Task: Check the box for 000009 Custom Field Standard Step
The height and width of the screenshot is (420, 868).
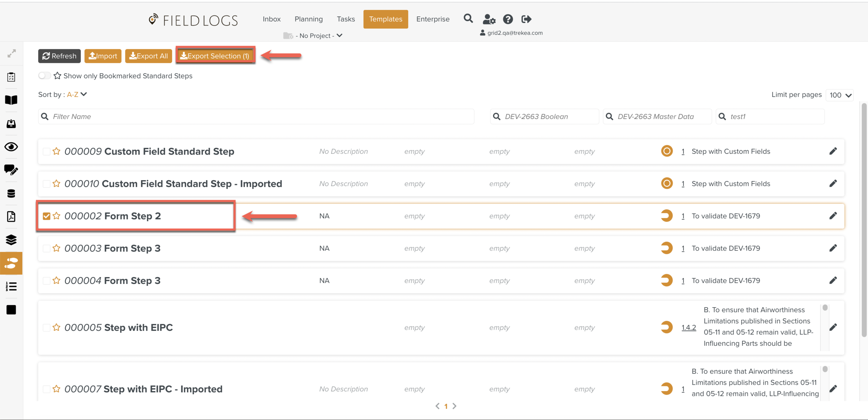Action: (46, 151)
